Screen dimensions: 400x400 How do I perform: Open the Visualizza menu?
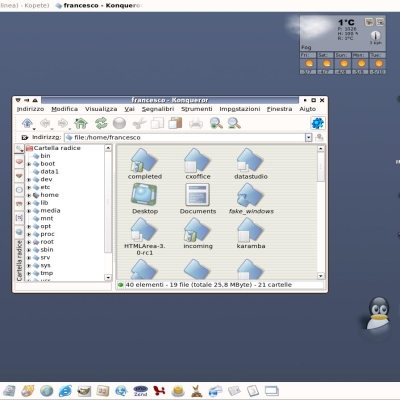coord(101,109)
